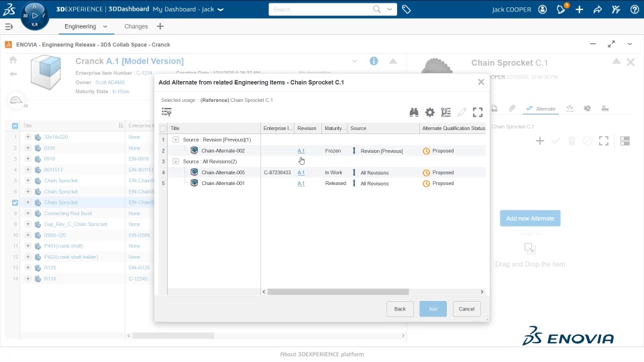644x362 pixels.
Task: Open revision A.1 link of Chain-Alternate-002
Action: point(301,151)
